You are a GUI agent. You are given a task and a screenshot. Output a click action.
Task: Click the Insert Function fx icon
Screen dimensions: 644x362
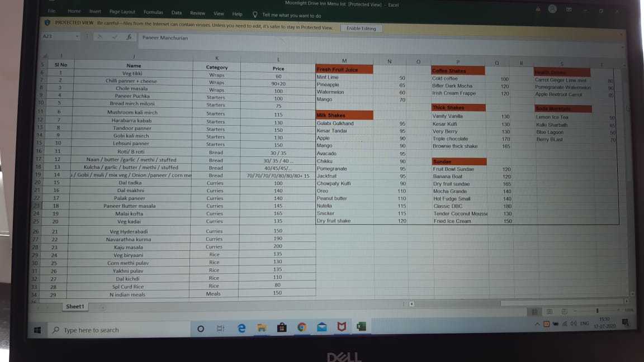point(129,37)
